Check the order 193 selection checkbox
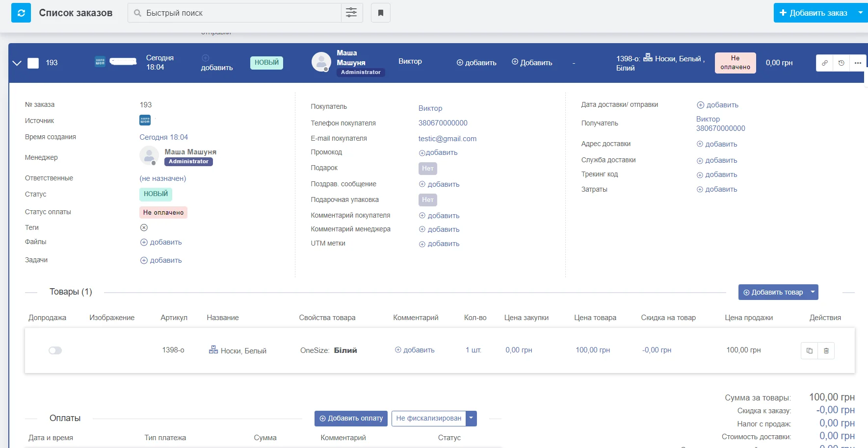The width and height of the screenshot is (868, 448). point(33,63)
